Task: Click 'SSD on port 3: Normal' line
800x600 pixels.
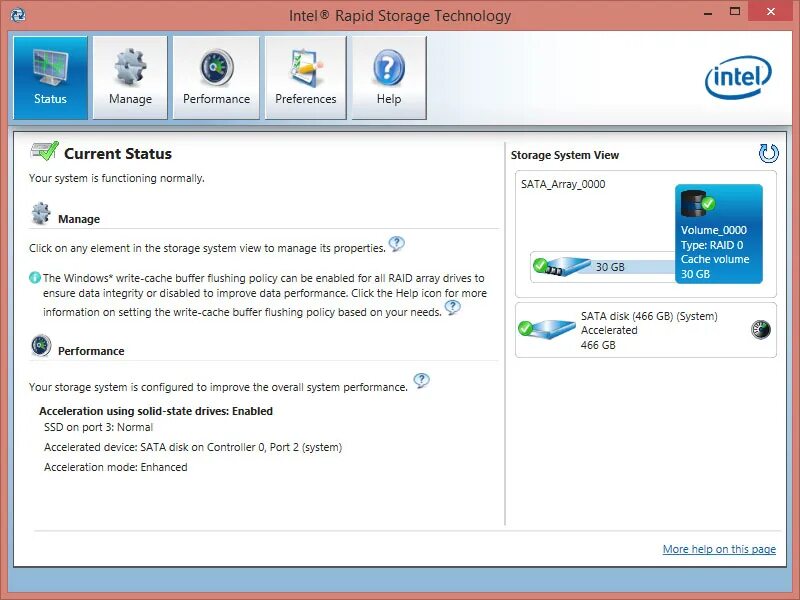Action: tap(98, 427)
